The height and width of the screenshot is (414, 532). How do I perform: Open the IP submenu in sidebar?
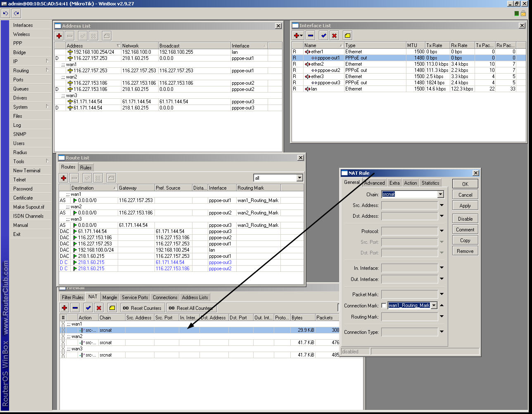(30, 62)
